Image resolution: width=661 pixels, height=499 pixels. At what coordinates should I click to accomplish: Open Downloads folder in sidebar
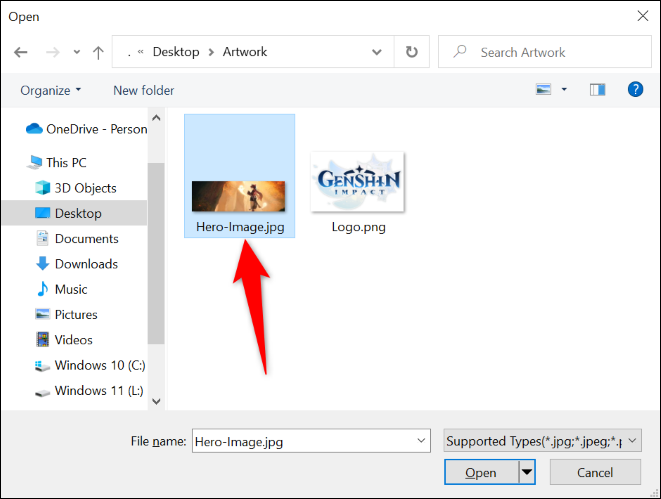77,264
